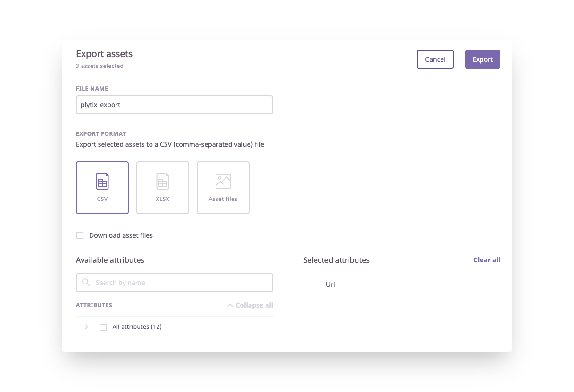The width and height of the screenshot is (574, 392).
Task: Pick the Asset files label on the format tile
Action: [x=223, y=199]
